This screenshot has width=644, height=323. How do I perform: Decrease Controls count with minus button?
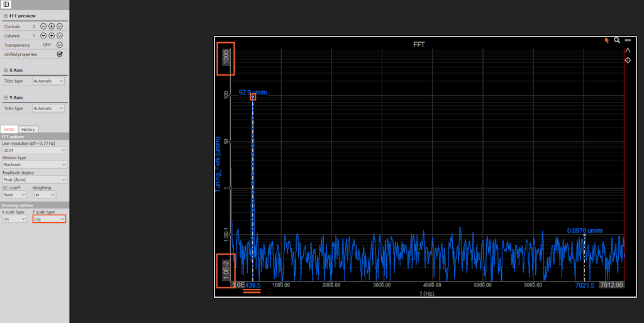point(43,26)
